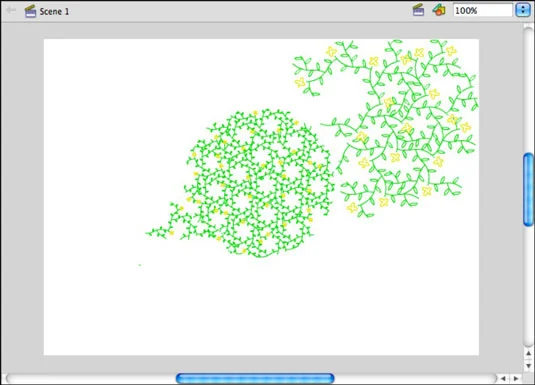This screenshot has width=535, height=385.
Task: Select the Scene 1 label
Action: pos(54,11)
